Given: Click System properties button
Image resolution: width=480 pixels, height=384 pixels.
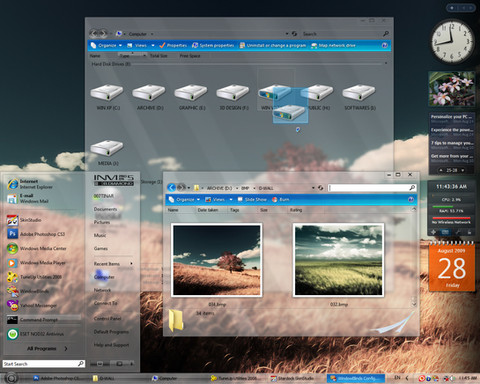Looking at the screenshot, I should click(213, 45).
